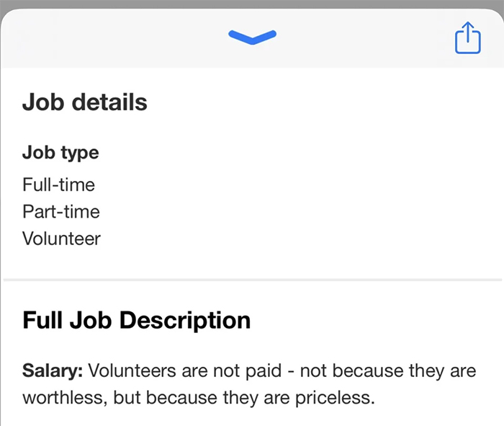Screen dimensions: 504x426
Task: Select the "Part-time" job type
Action: pyautogui.click(x=61, y=212)
